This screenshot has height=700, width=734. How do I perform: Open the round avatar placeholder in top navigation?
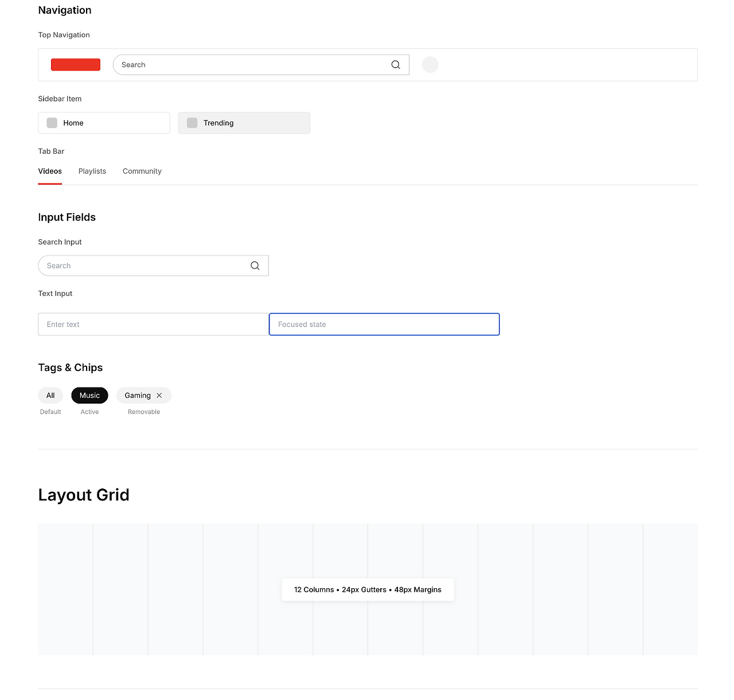pos(430,65)
